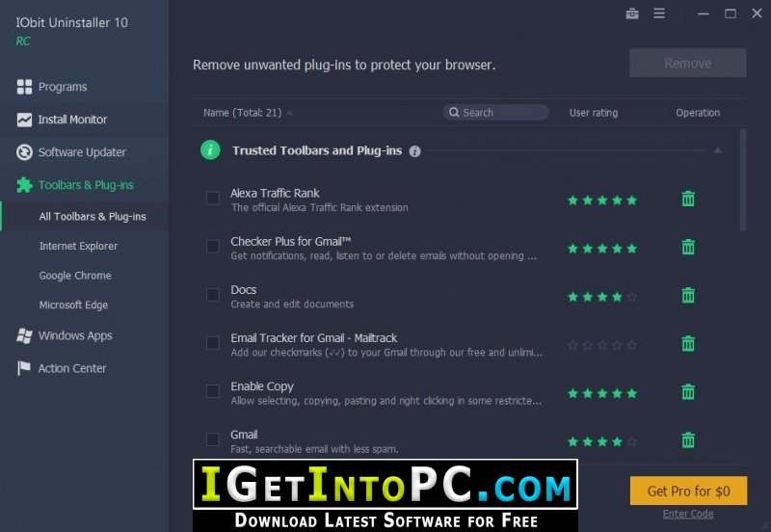Screen dimensions: 771x532
Task: Show Google Chrome plug-ins
Action: [x=75, y=276]
